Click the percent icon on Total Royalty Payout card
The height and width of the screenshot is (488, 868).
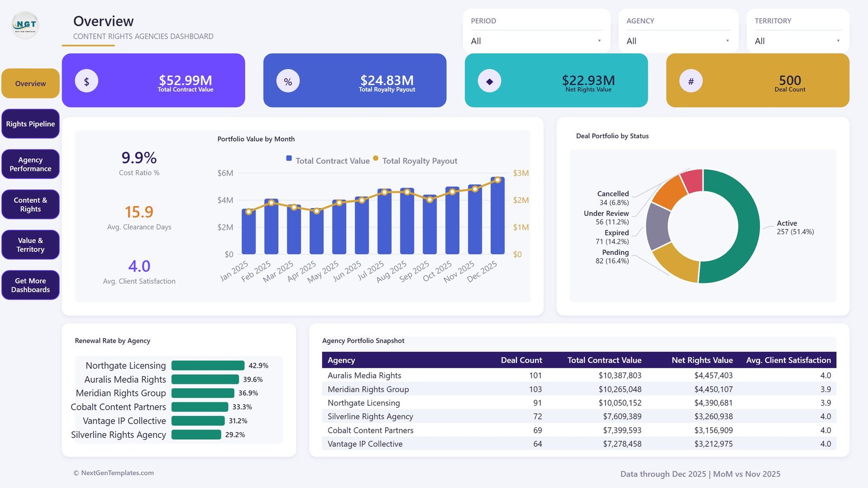pyautogui.click(x=288, y=81)
